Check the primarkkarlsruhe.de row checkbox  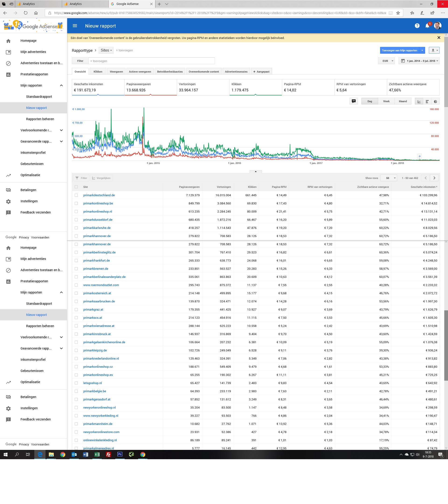[76, 228]
